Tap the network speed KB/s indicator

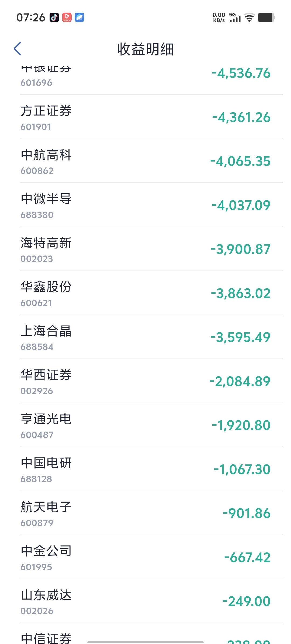(219, 17)
